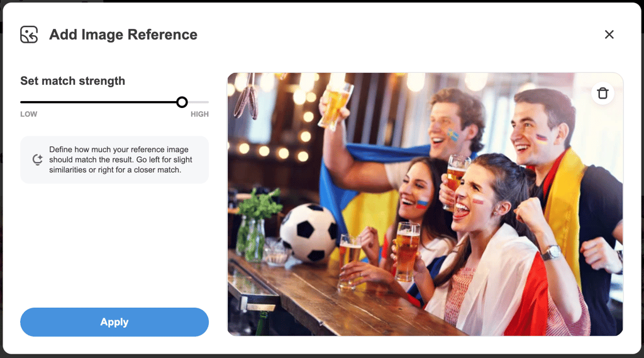Click the raised beer glass in photo
The height and width of the screenshot is (358, 644).
point(336,104)
